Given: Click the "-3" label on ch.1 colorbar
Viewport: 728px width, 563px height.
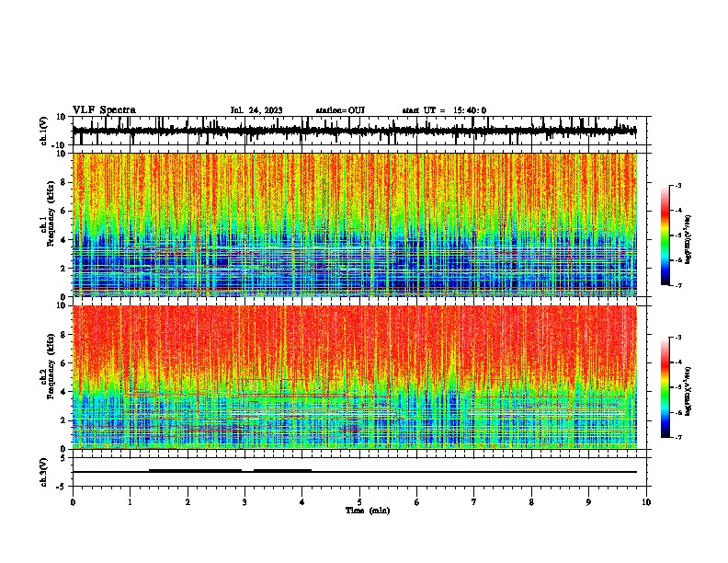Looking at the screenshot, I should point(677,185).
